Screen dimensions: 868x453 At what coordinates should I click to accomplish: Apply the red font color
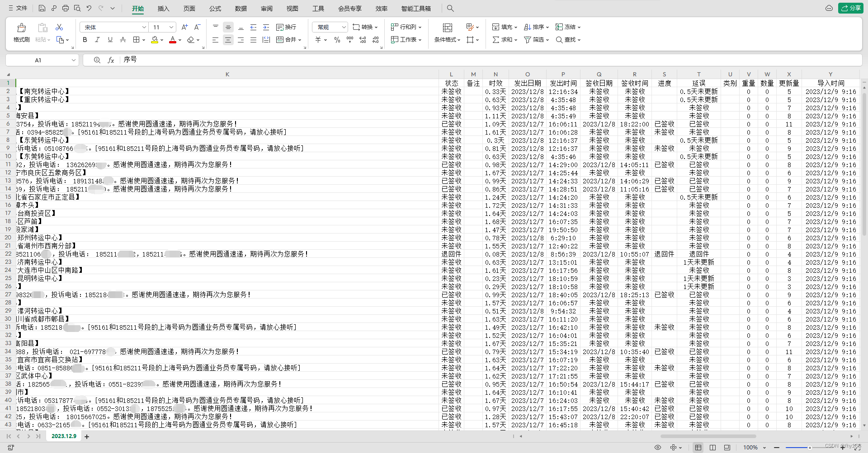pyautogui.click(x=172, y=40)
